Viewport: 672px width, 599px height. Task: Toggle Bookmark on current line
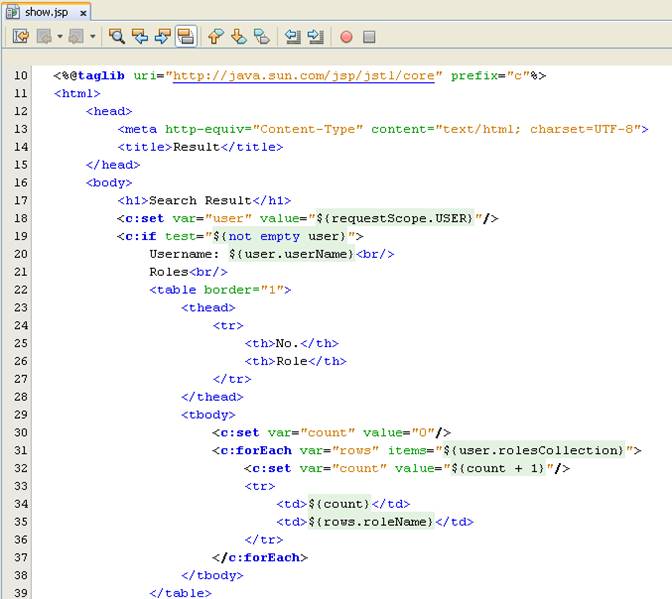[x=262, y=36]
